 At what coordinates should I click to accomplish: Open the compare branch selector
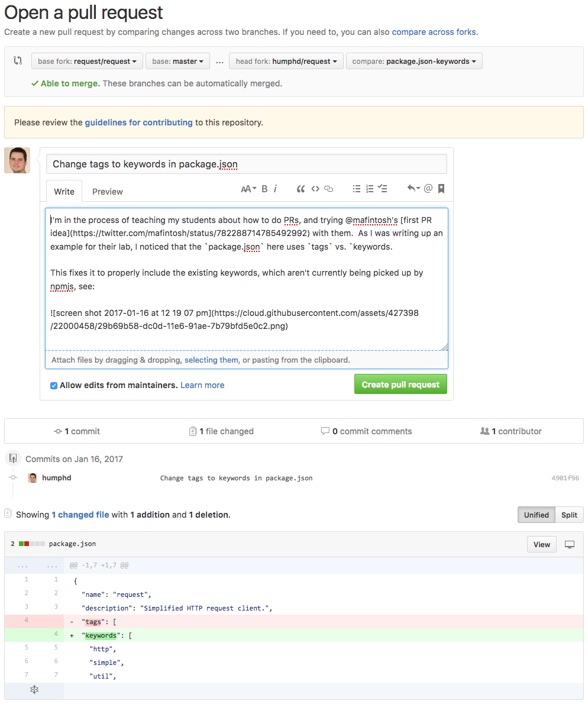[x=413, y=60]
